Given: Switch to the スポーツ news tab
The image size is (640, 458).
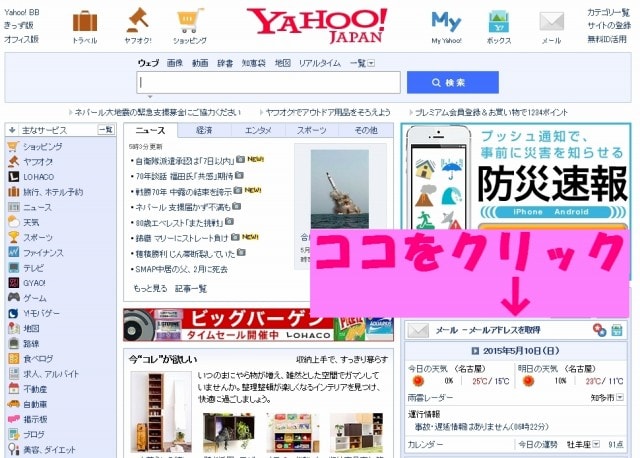Looking at the screenshot, I should (311, 130).
